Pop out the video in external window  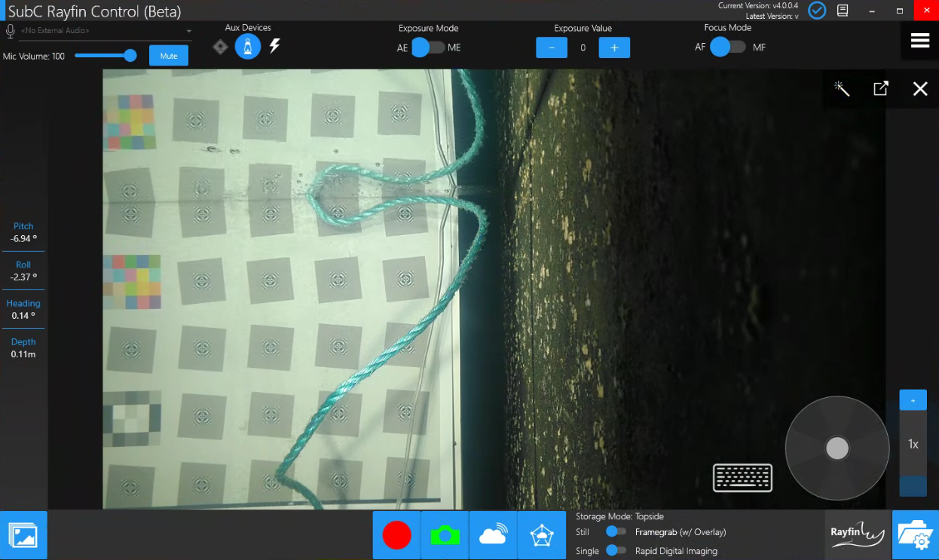coord(880,89)
